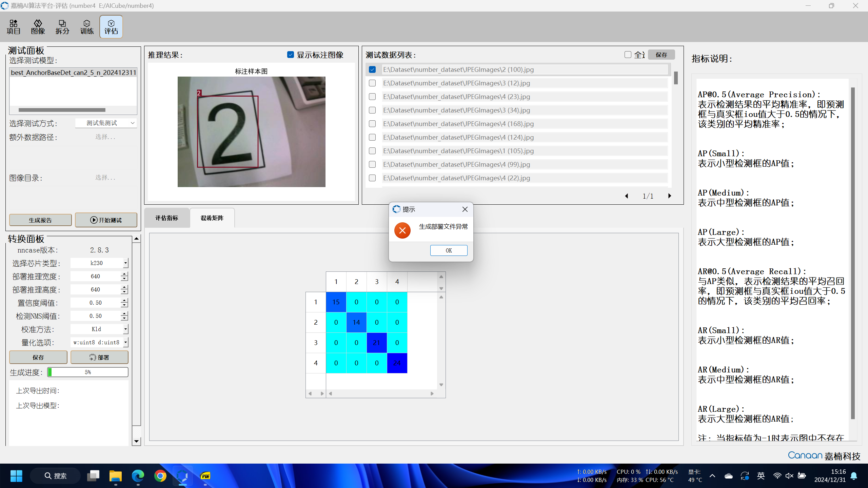Switch to the 训练 (Training) module
Image resolution: width=868 pixels, height=488 pixels.
87,27
